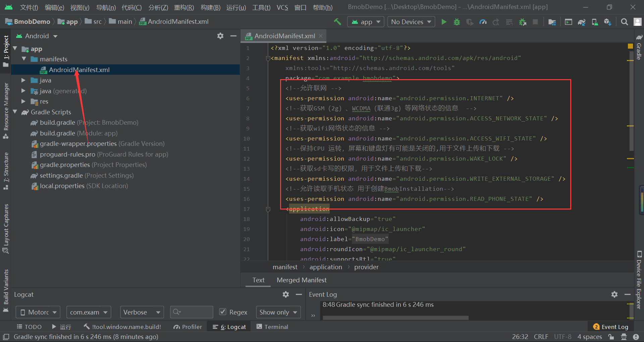Toggle the Regex checkbox in Logcat
This screenshot has width=644, height=342.
coord(222,312)
